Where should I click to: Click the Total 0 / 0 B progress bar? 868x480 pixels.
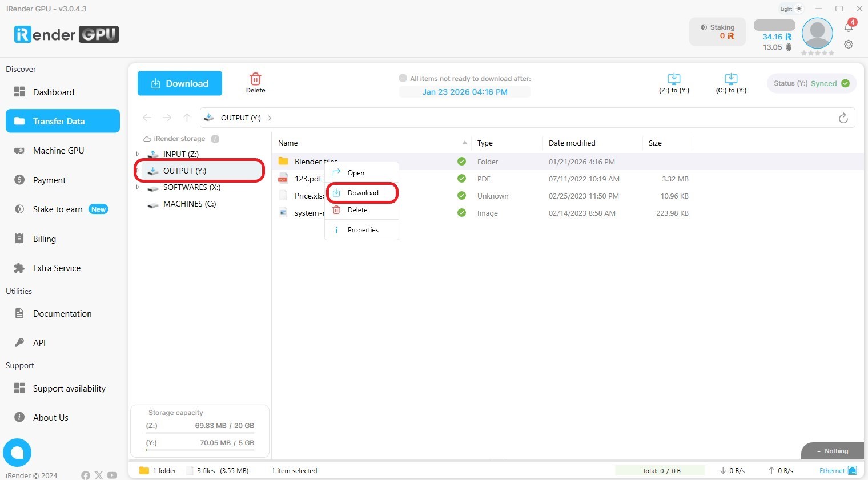[x=660, y=471]
